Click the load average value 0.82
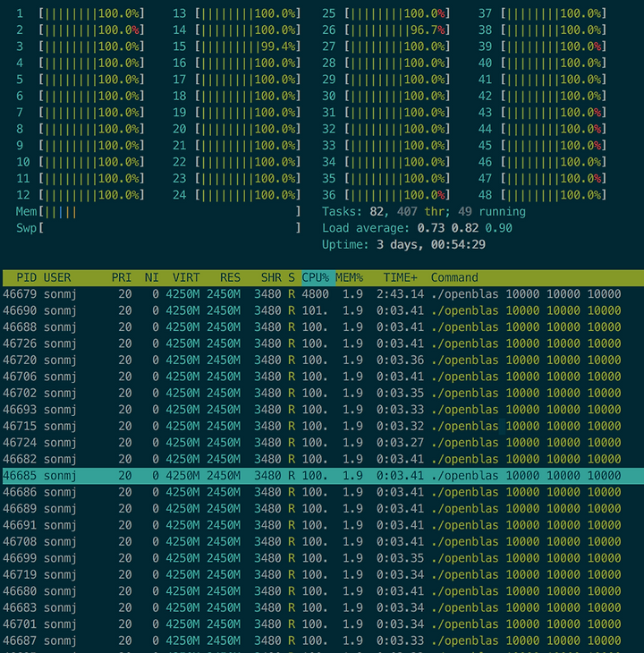 point(464,228)
